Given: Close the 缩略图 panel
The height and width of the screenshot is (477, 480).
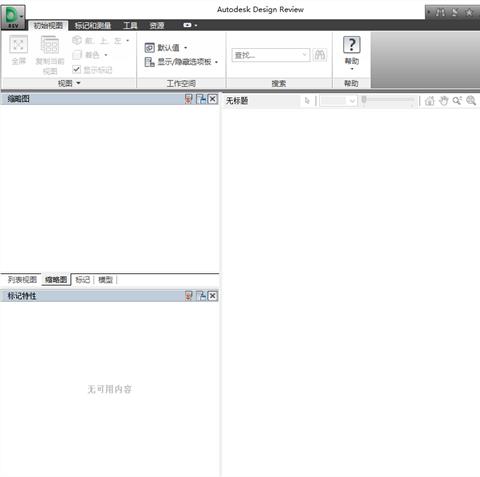Looking at the screenshot, I should [213, 99].
